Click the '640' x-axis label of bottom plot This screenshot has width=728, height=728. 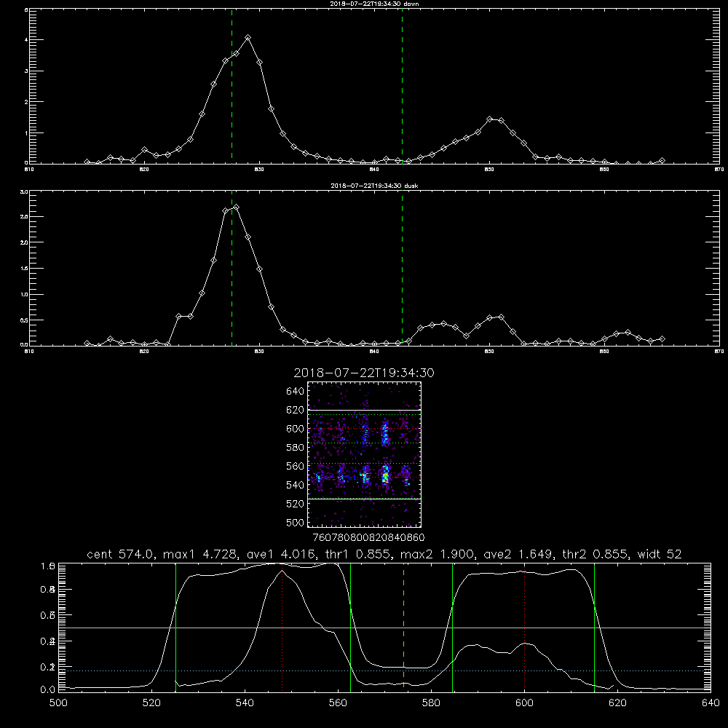click(x=711, y=703)
